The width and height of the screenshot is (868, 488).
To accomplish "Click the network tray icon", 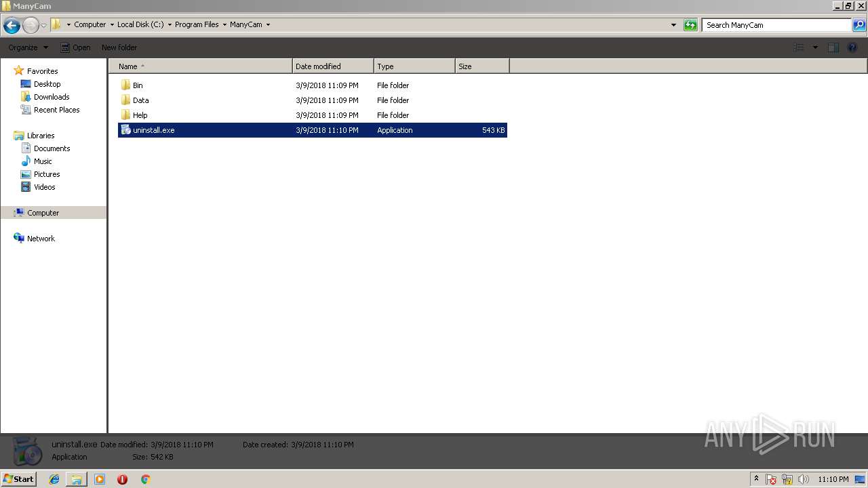I will pyautogui.click(x=787, y=479).
